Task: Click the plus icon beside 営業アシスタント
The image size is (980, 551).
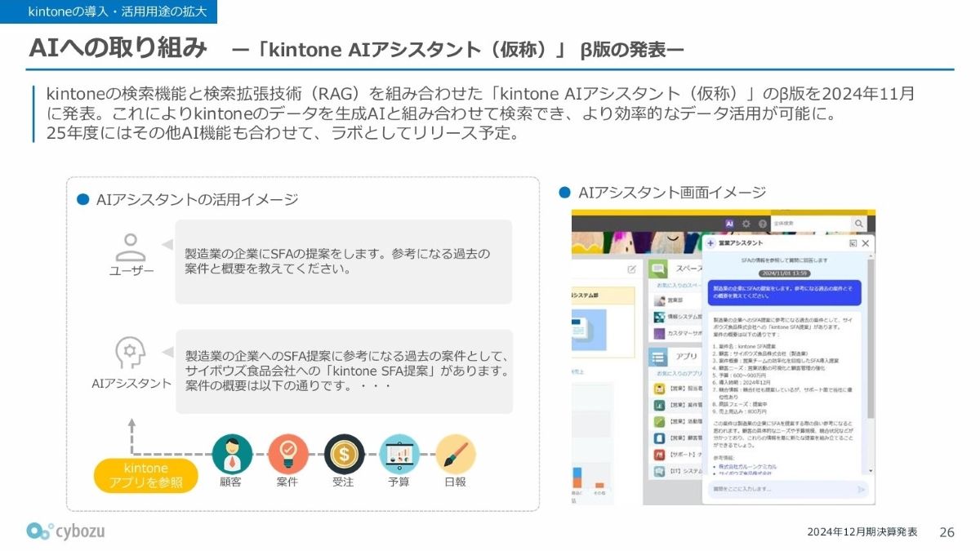Action: (710, 243)
